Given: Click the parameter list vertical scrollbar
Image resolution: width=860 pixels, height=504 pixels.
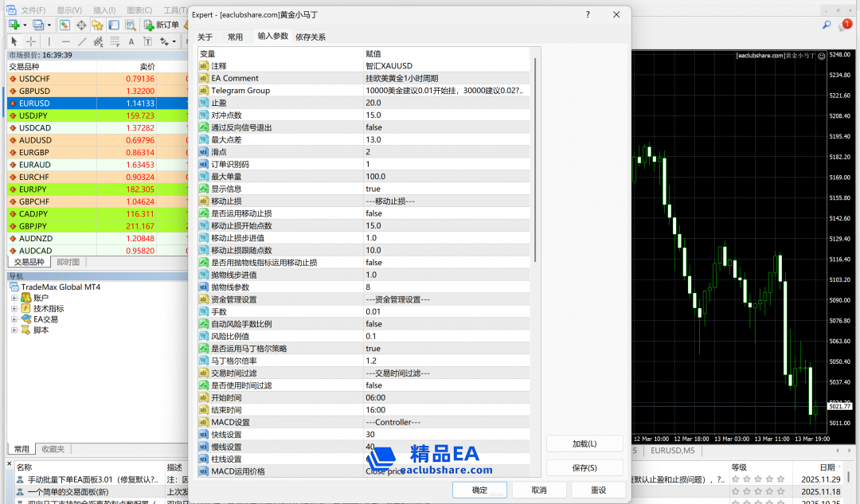Looking at the screenshot, I should pos(536,159).
